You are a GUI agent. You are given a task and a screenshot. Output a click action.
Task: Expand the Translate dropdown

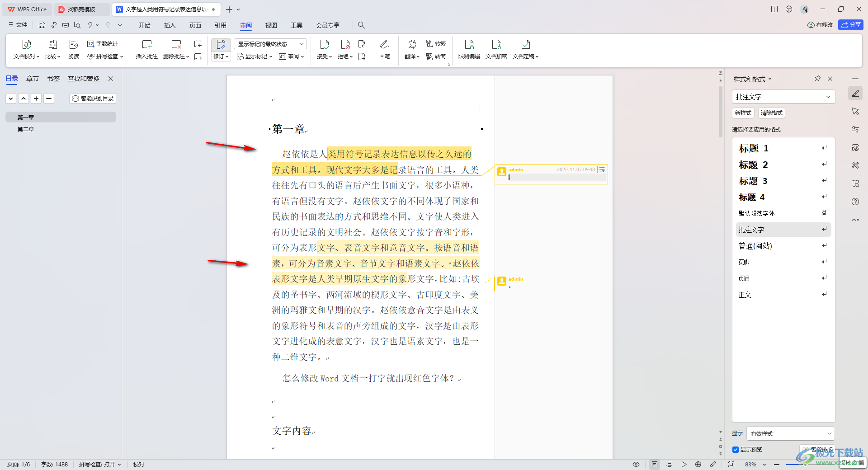(412, 56)
